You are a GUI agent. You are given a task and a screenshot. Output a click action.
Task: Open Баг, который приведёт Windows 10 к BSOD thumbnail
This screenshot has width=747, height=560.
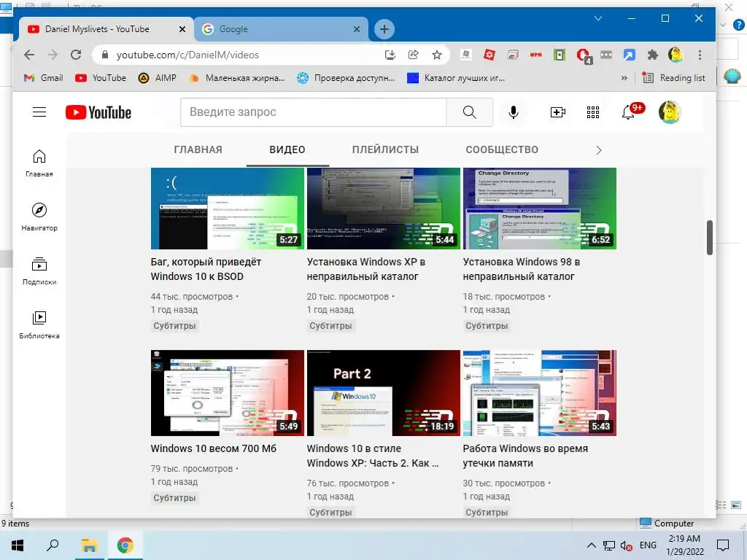pos(228,208)
